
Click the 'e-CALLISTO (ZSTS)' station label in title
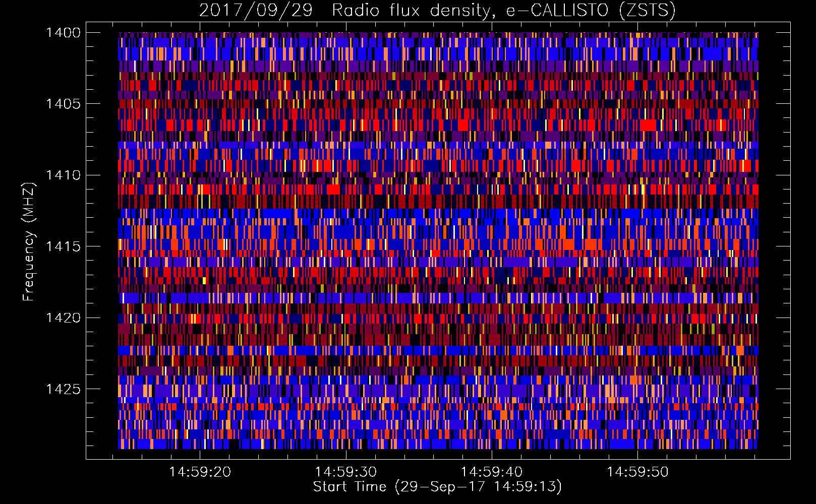591,10
